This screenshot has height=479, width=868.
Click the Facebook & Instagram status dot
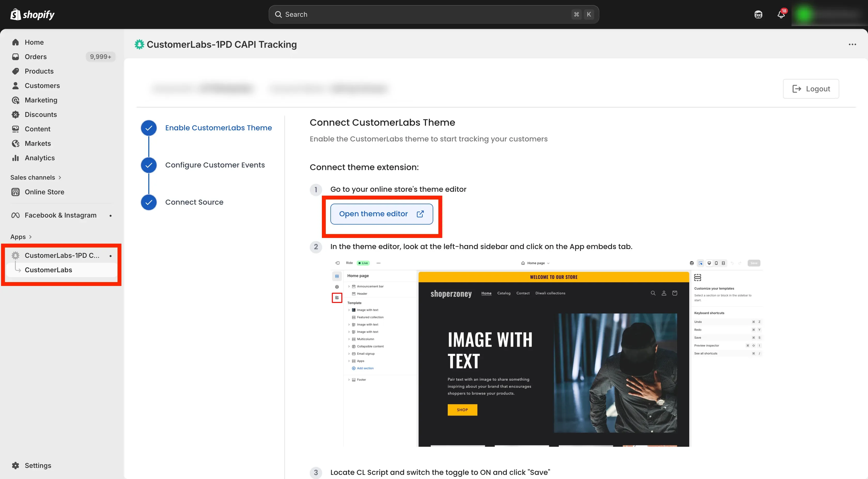(111, 215)
